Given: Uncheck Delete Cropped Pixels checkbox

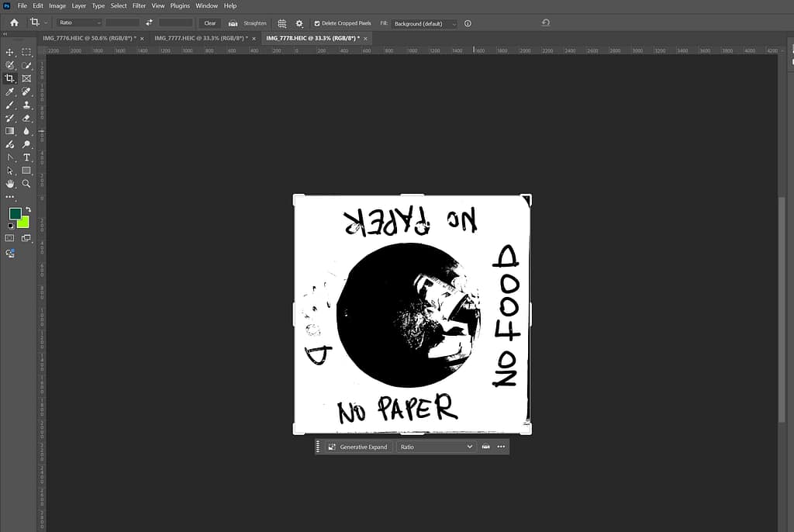Looking at the screenshot, I should [317, 23].
